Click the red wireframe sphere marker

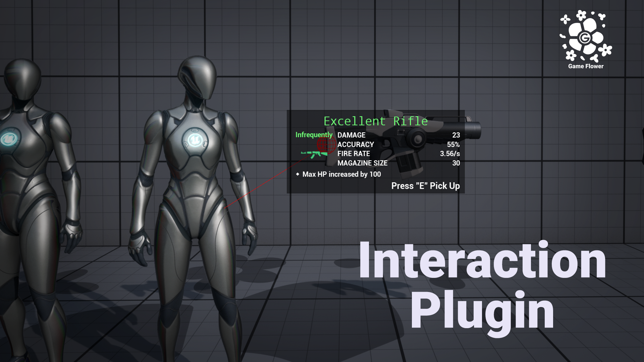[326, 145]
